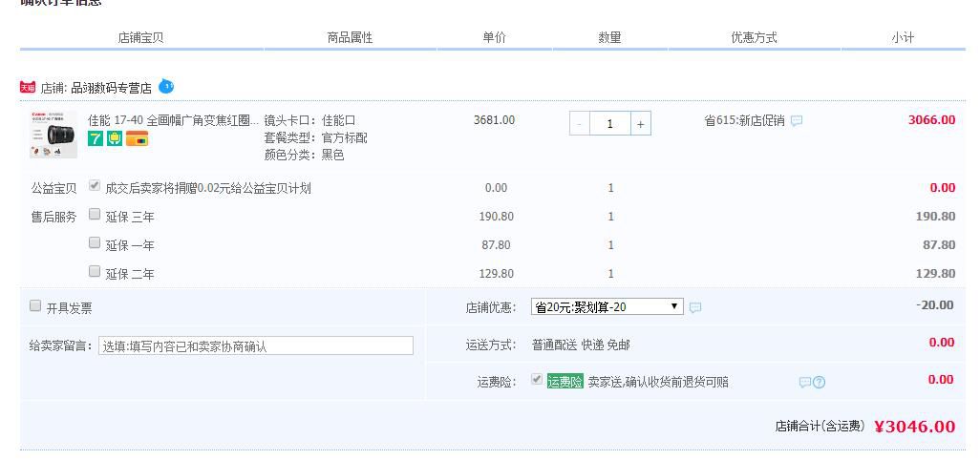Viewport: 980px width, 460px height.
Task: Open the 品翊数码专营店 store link
Action: pos(111,88)
